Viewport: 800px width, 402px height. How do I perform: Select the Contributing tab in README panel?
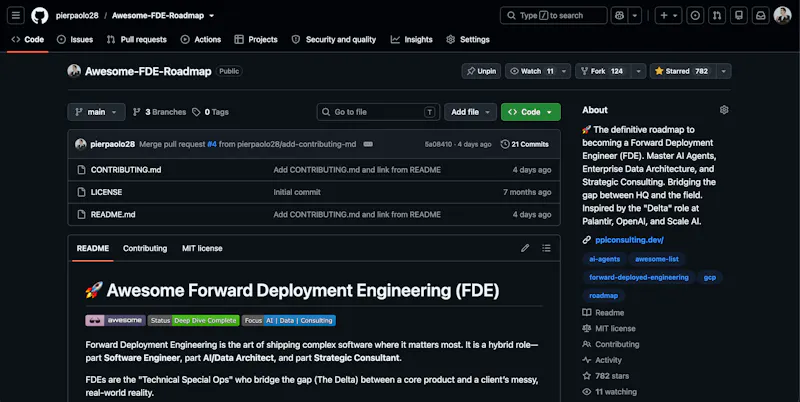[145, 248]
